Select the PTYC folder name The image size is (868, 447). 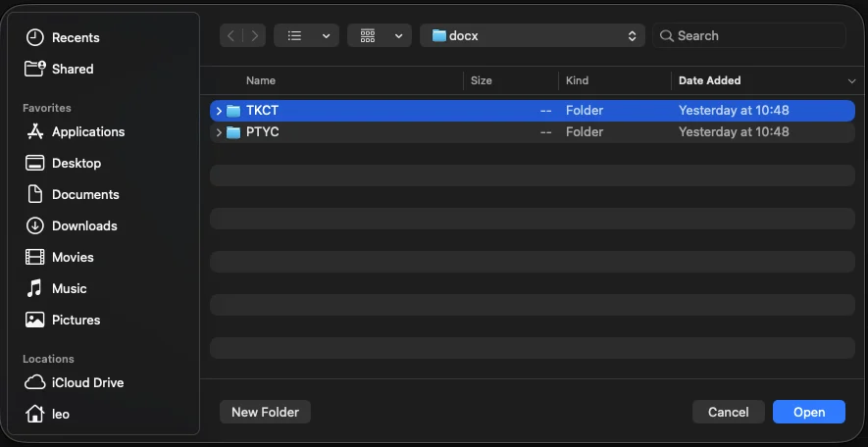tap(263, 132)
